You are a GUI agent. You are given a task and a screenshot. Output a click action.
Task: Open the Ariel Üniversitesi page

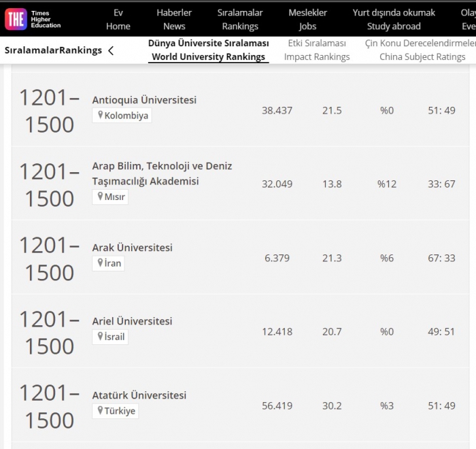[x=132, y=321]
